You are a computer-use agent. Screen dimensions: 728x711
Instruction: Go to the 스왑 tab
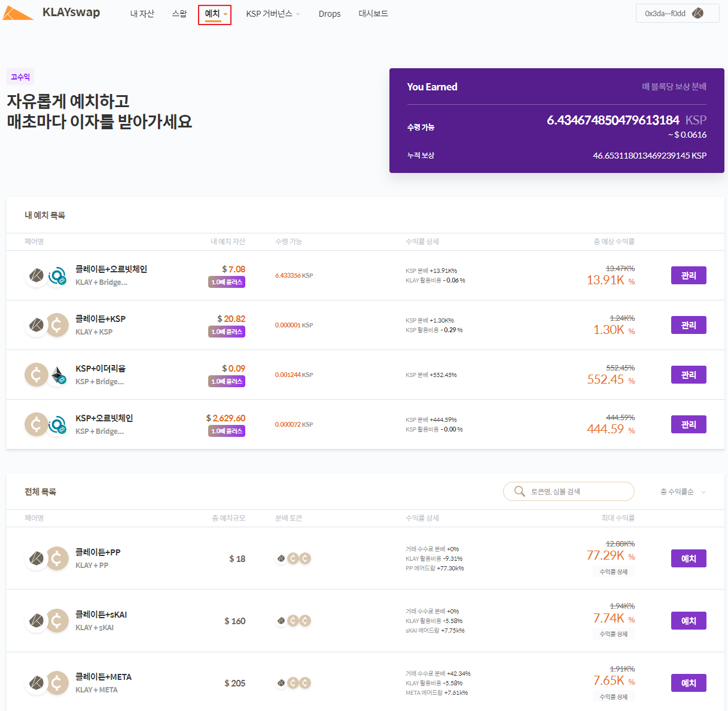pyautogui.click(x=179, y=13)
